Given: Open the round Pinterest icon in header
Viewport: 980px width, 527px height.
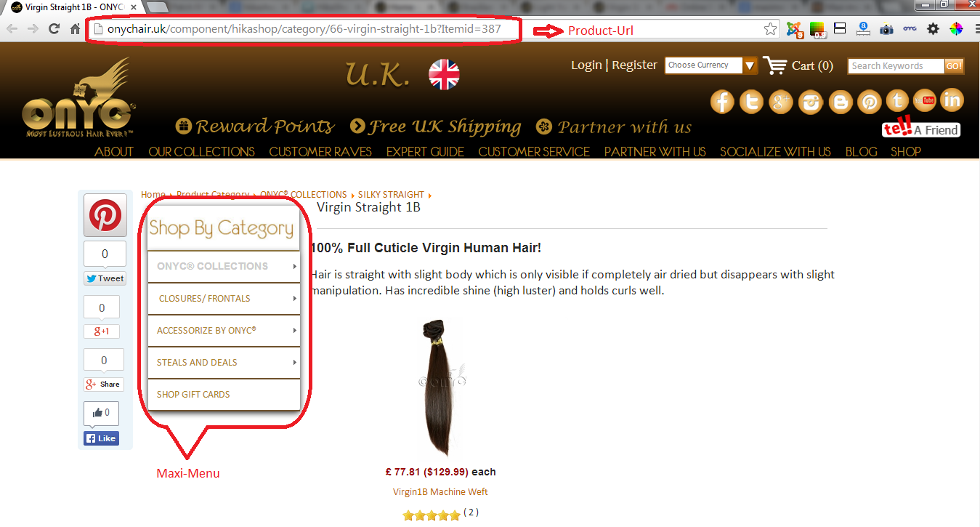Looking at the screenshot, I should click(869, 102).
